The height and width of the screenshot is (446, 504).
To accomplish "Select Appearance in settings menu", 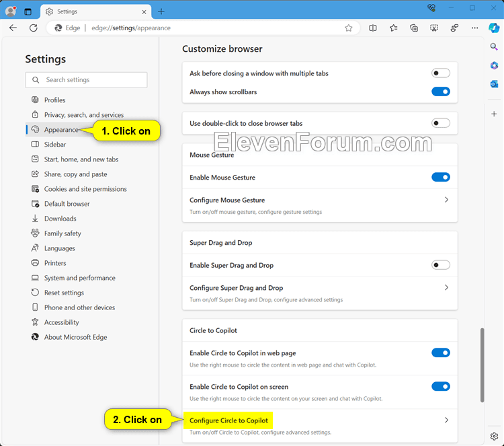I will pos(61,130).
